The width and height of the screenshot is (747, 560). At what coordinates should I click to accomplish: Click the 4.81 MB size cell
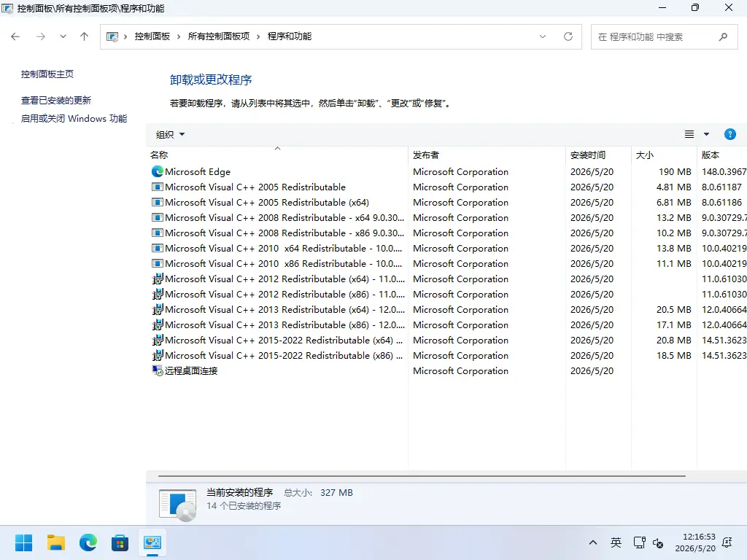pyautogui.click(x=673, y=187)
